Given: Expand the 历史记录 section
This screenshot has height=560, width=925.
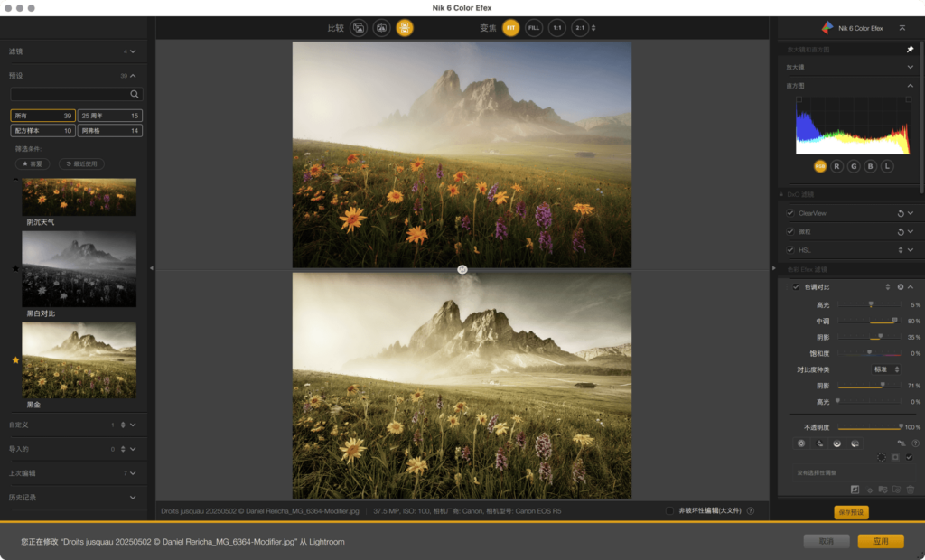Looking at the screenshot, I should [133, 498].
